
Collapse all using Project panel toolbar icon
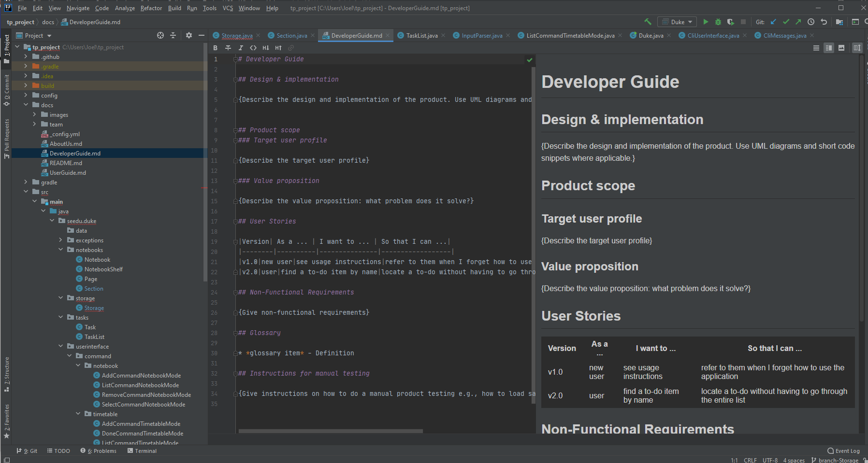[x=173, y=35]
